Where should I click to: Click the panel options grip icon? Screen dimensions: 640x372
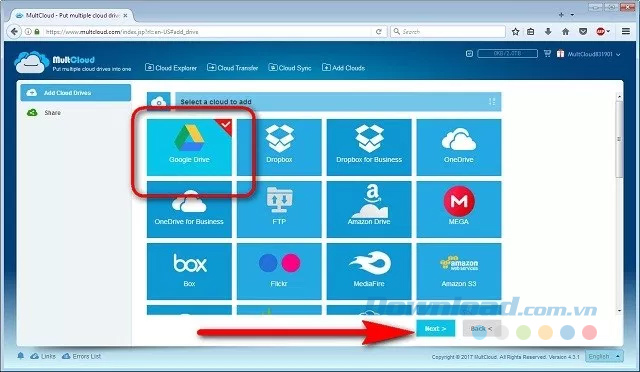pos(492,101)
